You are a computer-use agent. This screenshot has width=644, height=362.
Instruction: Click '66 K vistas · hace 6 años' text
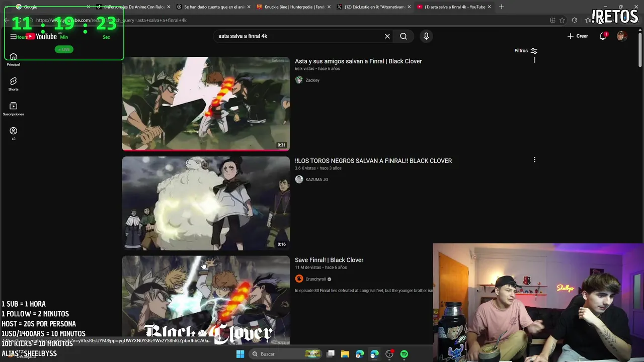pyautogui.click(x=317, y=69)
